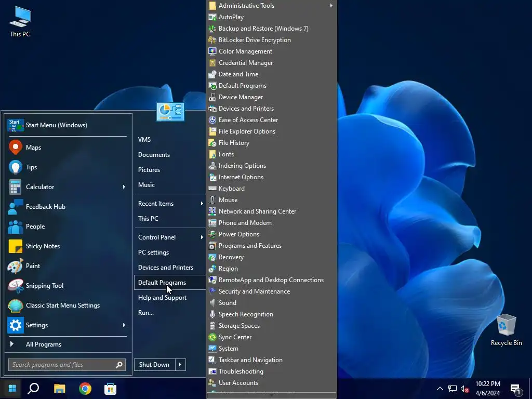Open the Calculator icon
The width and height of the screenshot is (532, 399).
tap(15, 187)
